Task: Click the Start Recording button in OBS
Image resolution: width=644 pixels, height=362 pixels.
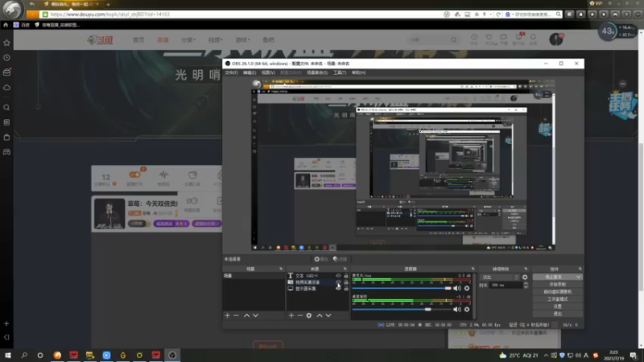Action: point(557,285)
